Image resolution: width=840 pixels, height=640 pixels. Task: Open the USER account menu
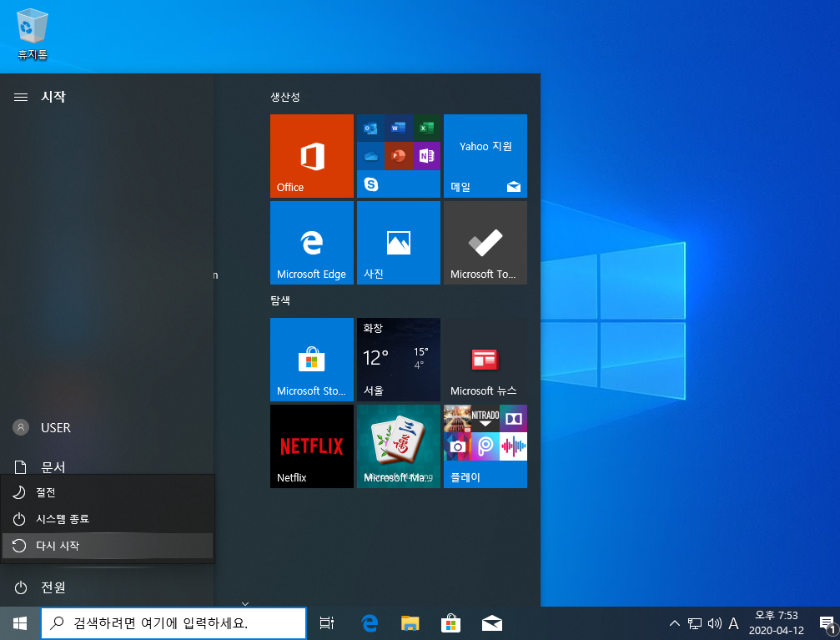pos(107,428)
